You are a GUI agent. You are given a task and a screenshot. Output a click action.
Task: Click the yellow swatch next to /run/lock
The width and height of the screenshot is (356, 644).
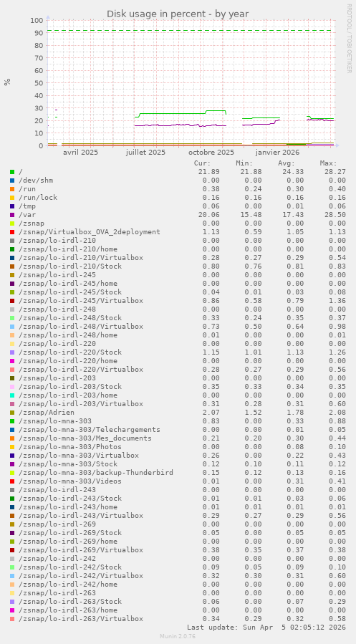(12, 198)
